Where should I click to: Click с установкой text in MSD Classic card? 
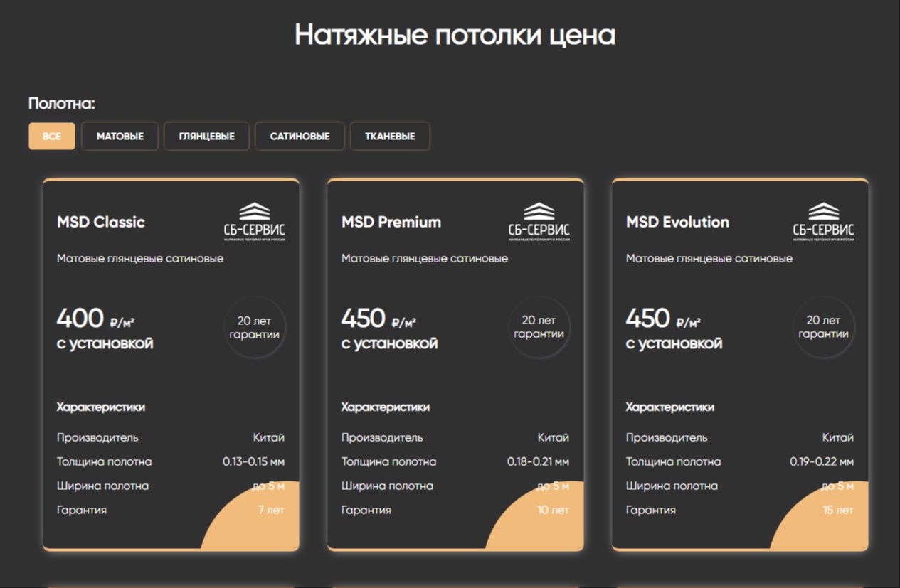pyautogui.click(x=105, y=343)
